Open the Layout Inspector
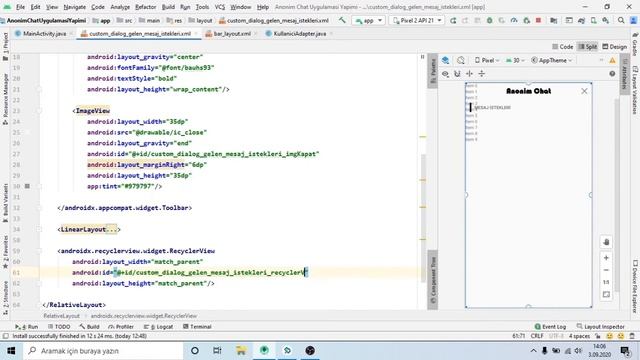 pyautogui.click(x=601, y=327)
